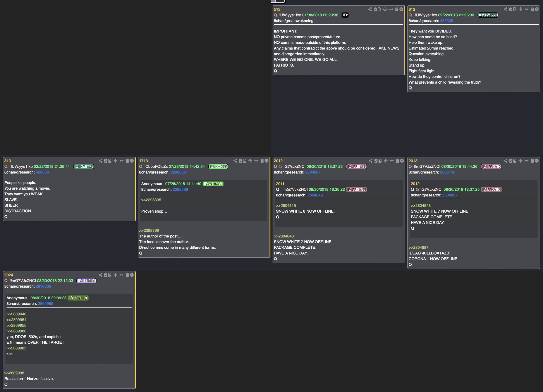Click the ID:709118 badge

[x=78, y=298]
